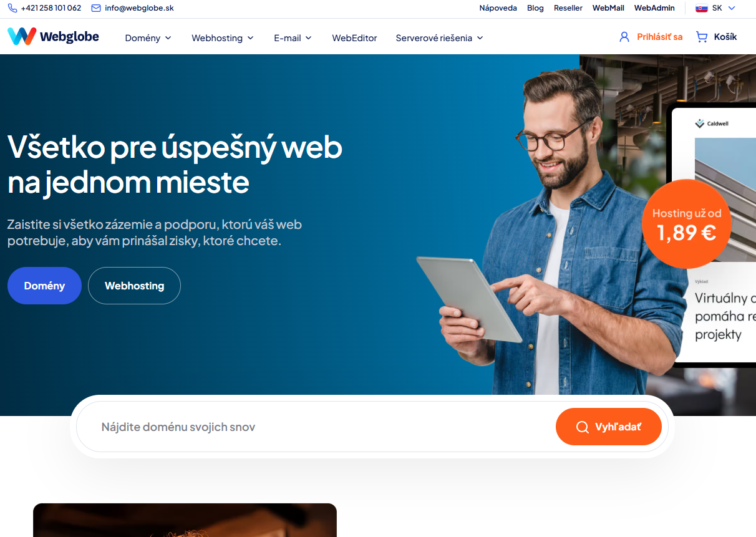Focus the Nájdite doménu svojich snov field
Screen dimensions: 756x537
(x=316, y=427)
